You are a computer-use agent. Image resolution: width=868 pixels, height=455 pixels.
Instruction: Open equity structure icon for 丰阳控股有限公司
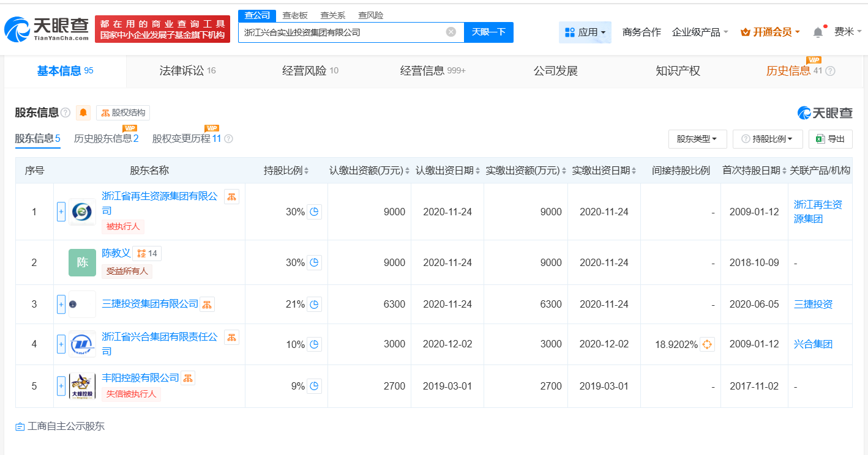(187, 378)
